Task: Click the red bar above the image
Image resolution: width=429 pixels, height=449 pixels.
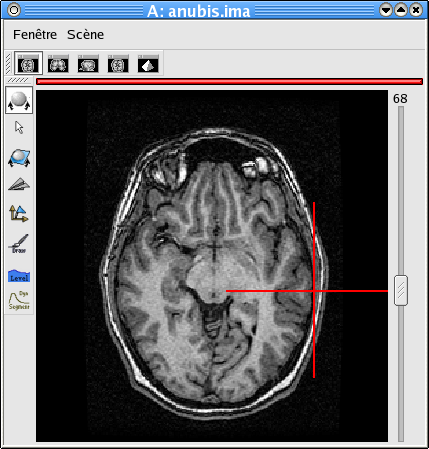Action: pos(229,81)
